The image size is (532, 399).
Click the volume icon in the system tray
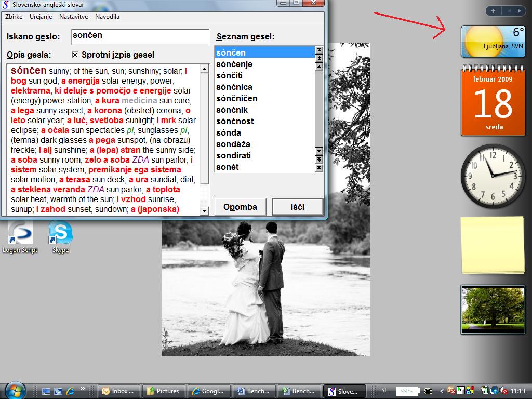coord(503,391)
